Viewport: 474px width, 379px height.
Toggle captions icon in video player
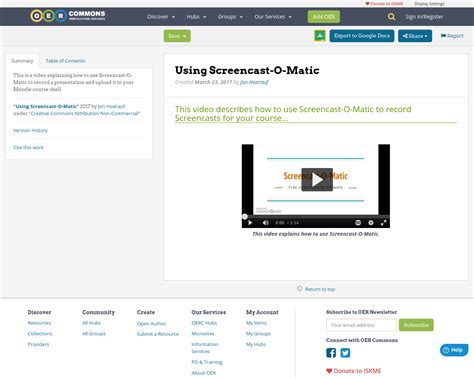coord(358,223)
